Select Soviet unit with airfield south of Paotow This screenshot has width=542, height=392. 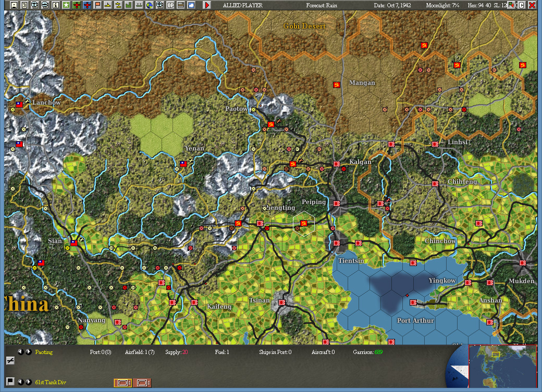pos(271,124)
